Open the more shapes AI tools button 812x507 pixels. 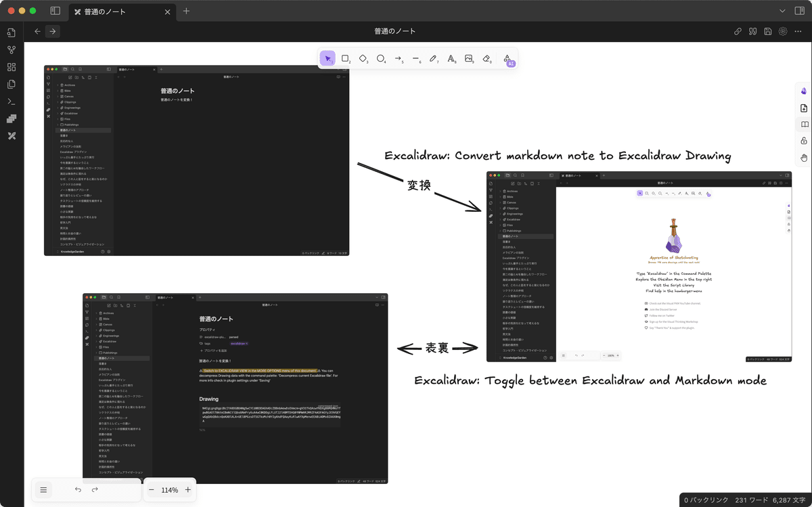click(507, 60)
